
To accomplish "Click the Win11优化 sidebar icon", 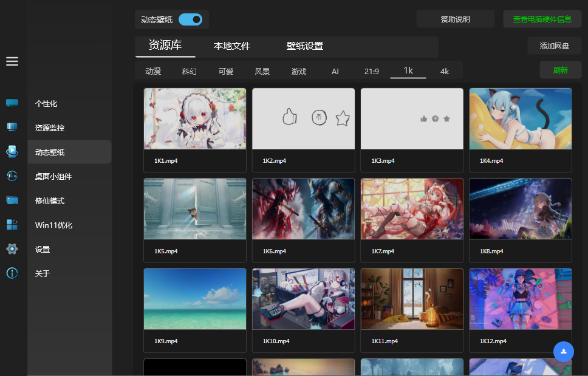I will (12, 225).
